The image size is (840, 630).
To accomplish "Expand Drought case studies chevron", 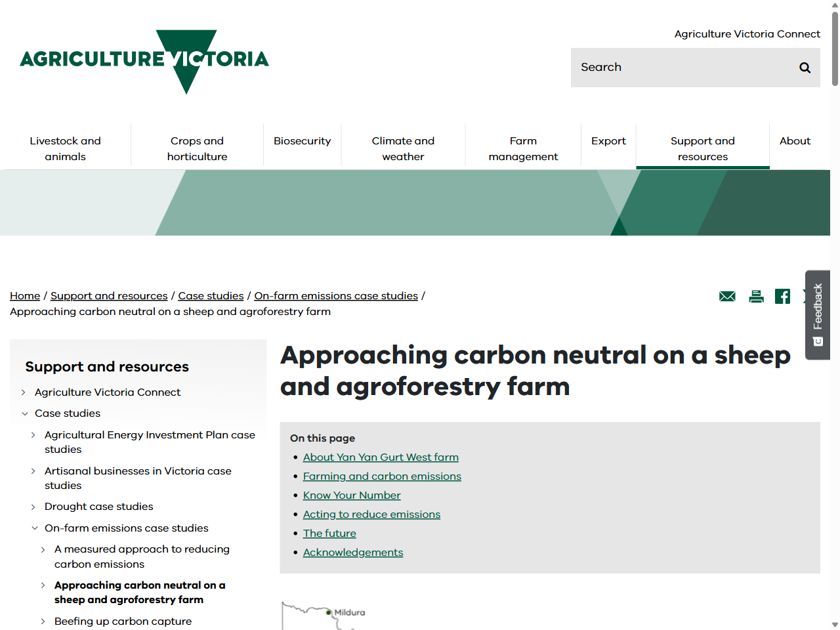I will point(33,507).
